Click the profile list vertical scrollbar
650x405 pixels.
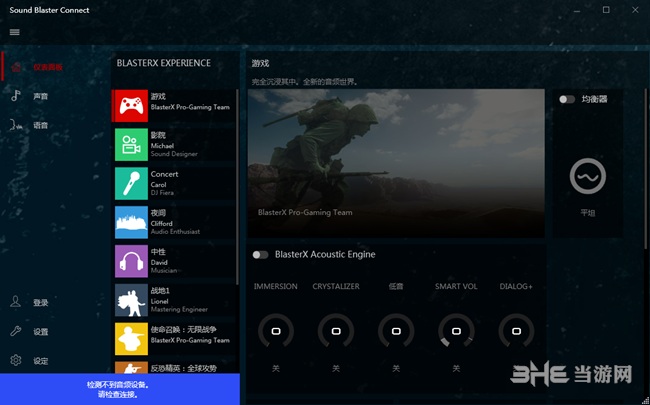237,187
